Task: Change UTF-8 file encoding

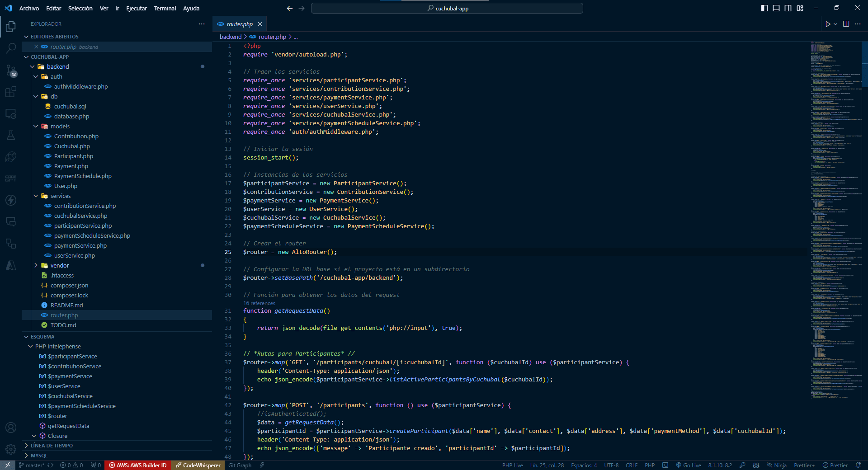Action: click(611, 465)
